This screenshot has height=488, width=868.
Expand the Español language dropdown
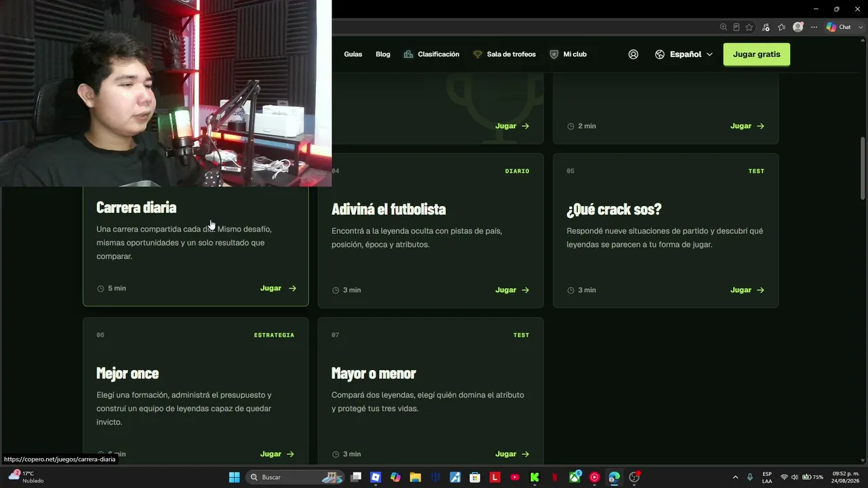pyautogui.click(x=709, y=54)
